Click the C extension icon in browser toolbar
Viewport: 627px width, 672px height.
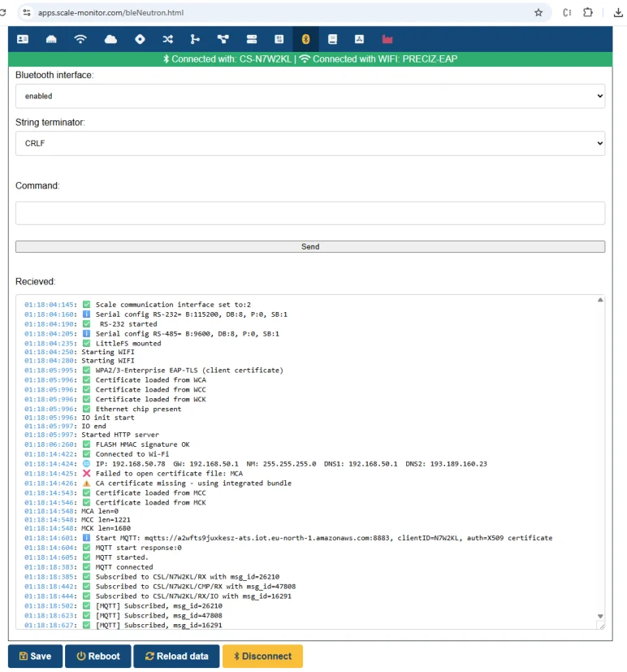click(x=567, y=12)
